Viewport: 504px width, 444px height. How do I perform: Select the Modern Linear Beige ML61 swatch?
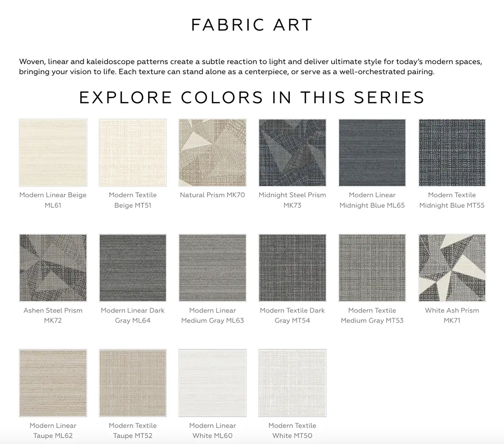pos(53,153)
